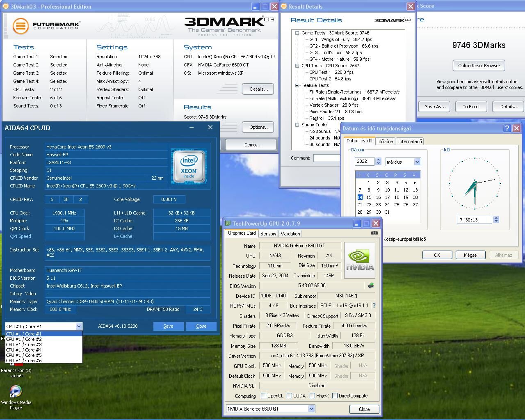Choose CPU #1 / Core #6 from list

point(44,361)
